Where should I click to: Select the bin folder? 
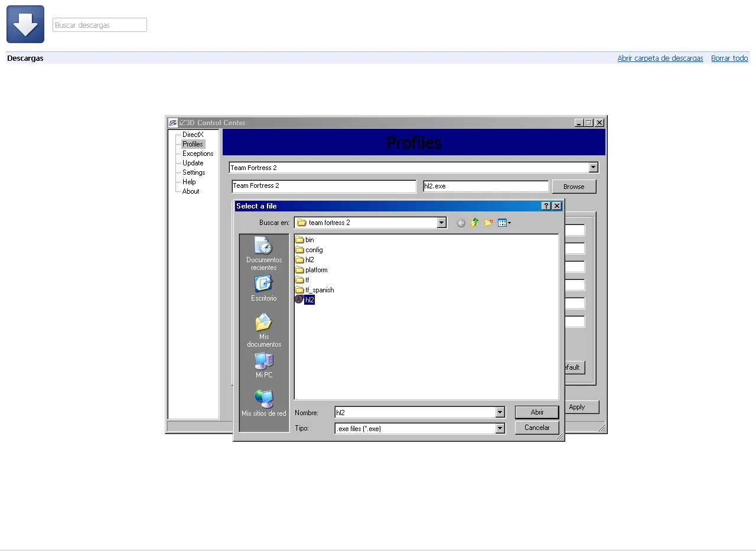coord(305,240)
